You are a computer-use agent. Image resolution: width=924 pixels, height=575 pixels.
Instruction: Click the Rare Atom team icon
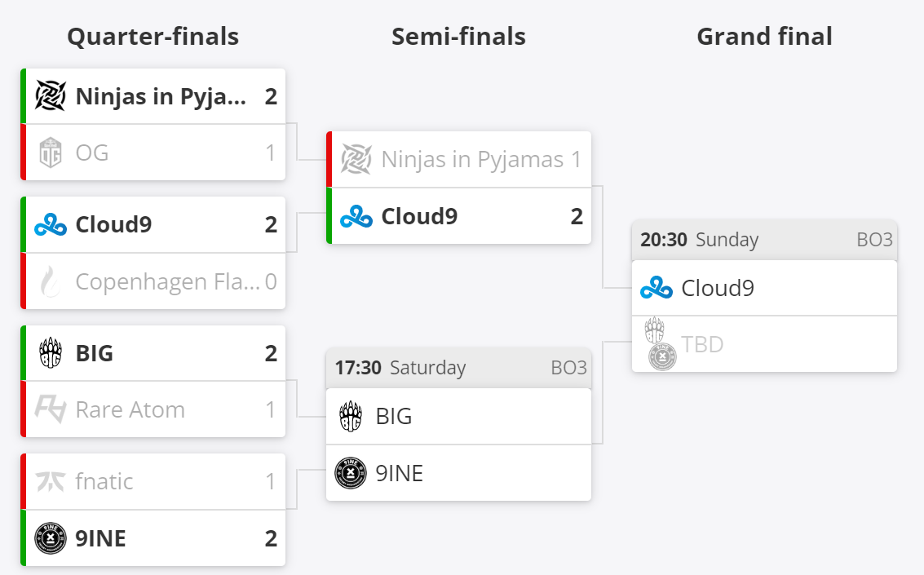click(51, 409)
